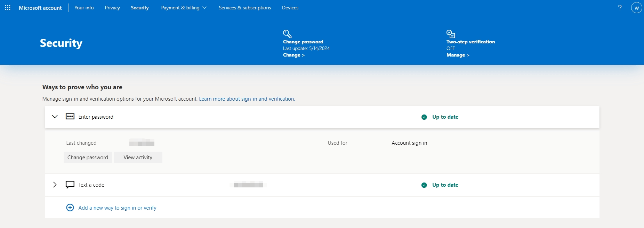Click the Change > link in header

pyautogui.click(x=294, y=55)
